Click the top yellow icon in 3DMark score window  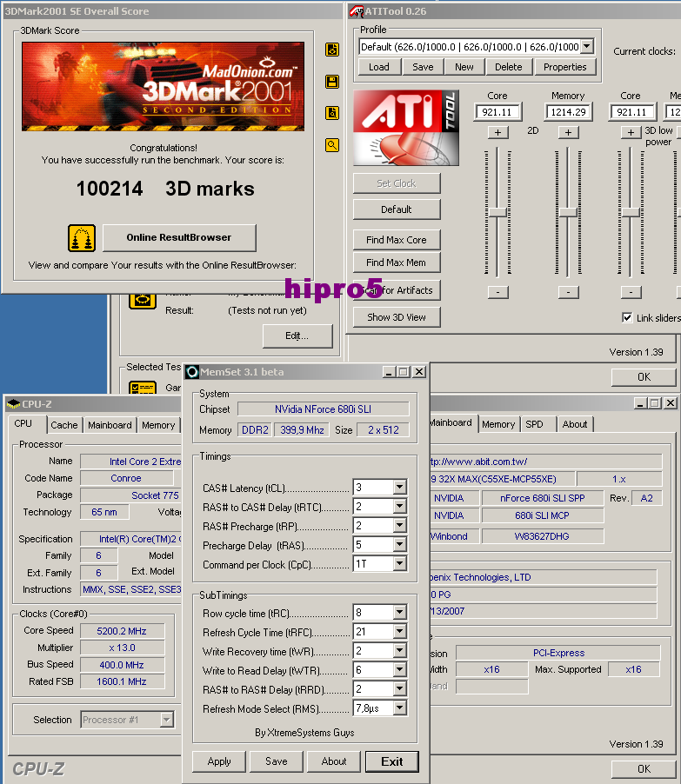pos(331,50)
